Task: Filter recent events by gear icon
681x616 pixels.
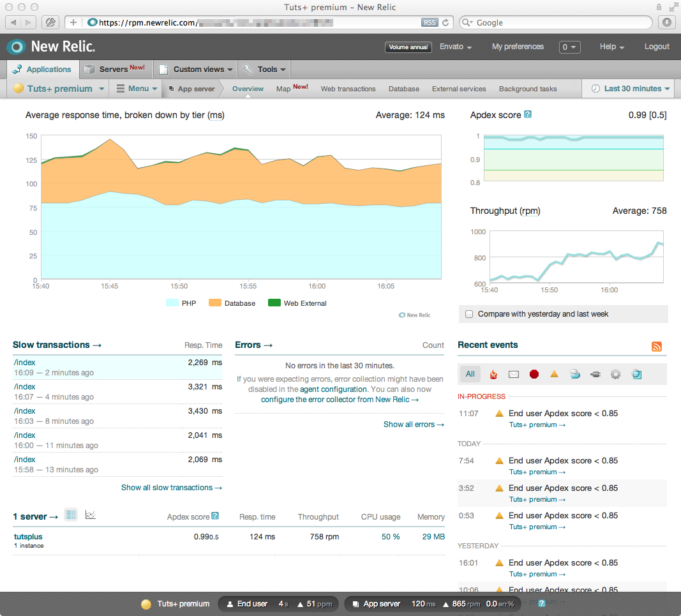Action: pos(615,374)
